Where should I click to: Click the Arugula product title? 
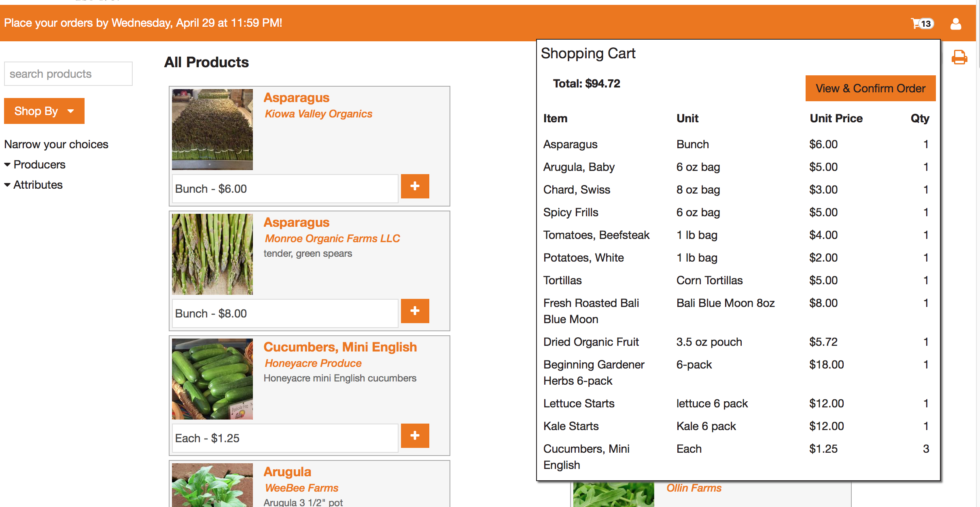287,472
